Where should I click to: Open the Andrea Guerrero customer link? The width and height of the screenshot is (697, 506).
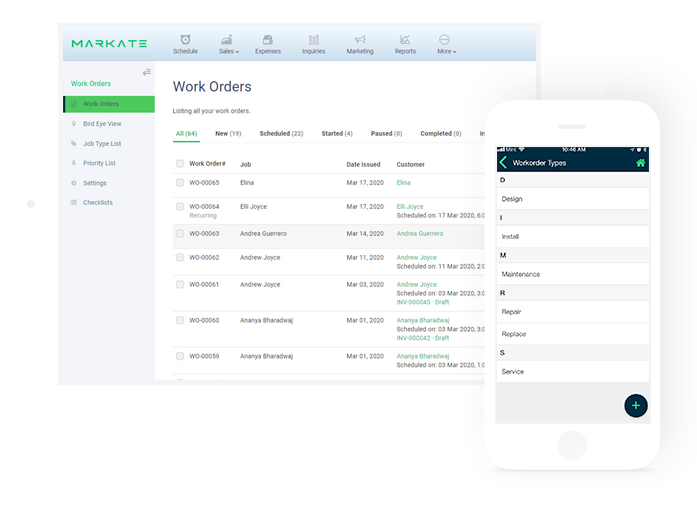(x=420, y=233)
